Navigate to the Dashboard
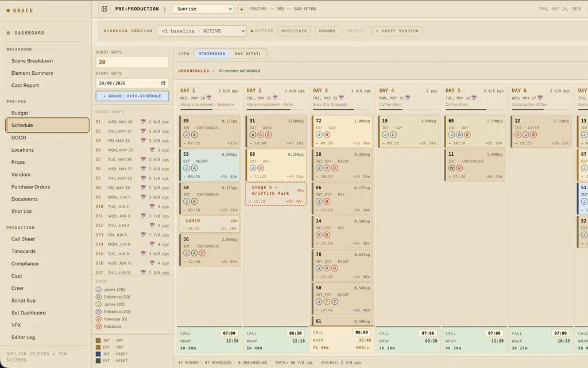588x368 pixels. tap(29, 33)
